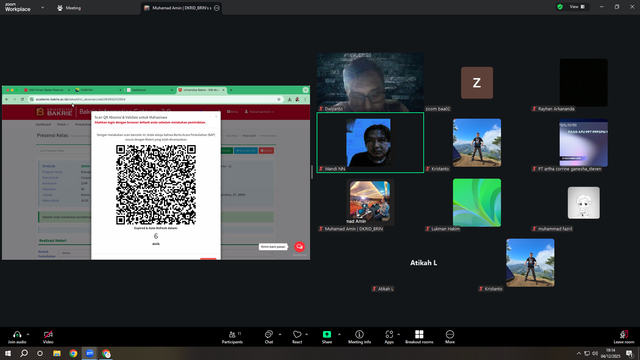Screen dimensions: 640x360
Task: Click the Universitas Bakrie logo in shared screen
Action: coord(54,112)
